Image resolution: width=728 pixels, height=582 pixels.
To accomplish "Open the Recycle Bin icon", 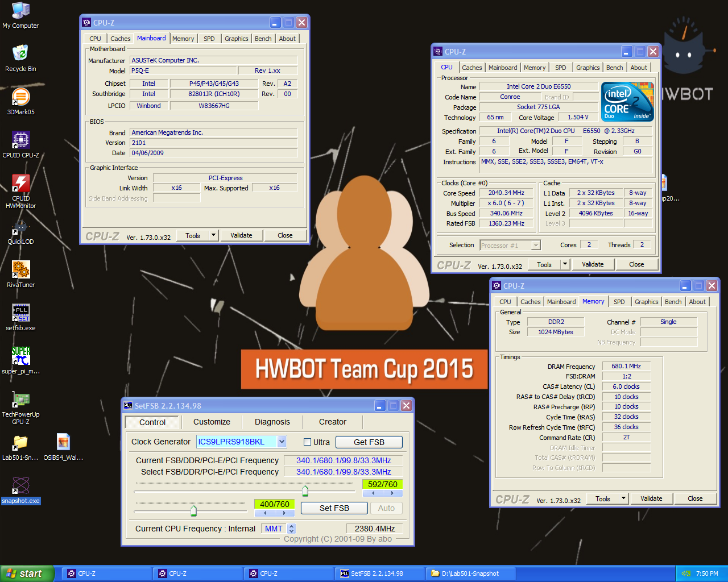I will [x=20, y=59].
